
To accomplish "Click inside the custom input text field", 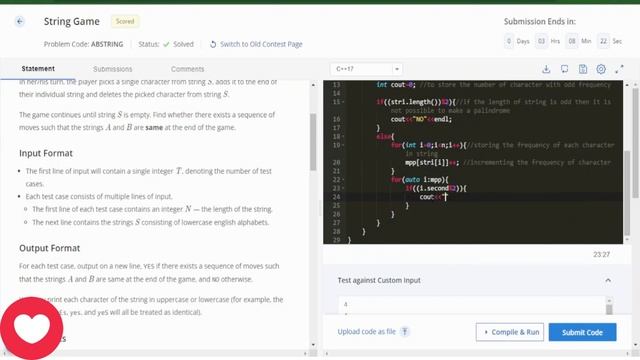I will point(471,305).
